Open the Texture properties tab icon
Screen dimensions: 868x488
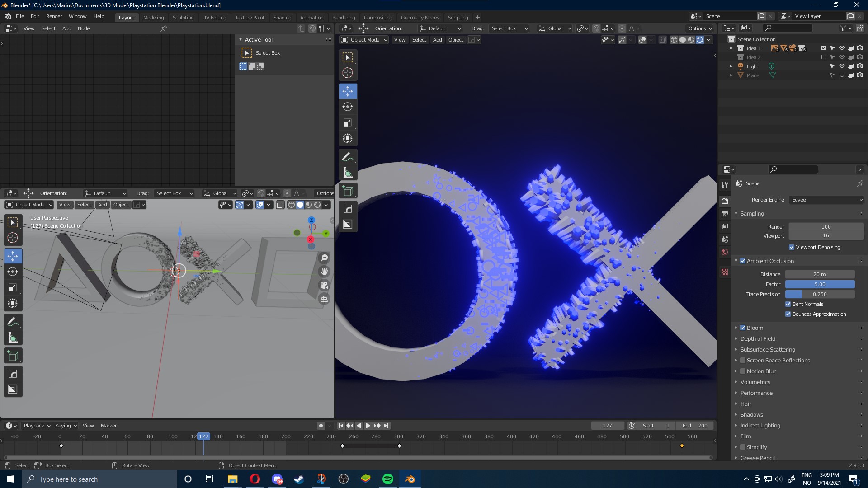(x=725, y=272)
